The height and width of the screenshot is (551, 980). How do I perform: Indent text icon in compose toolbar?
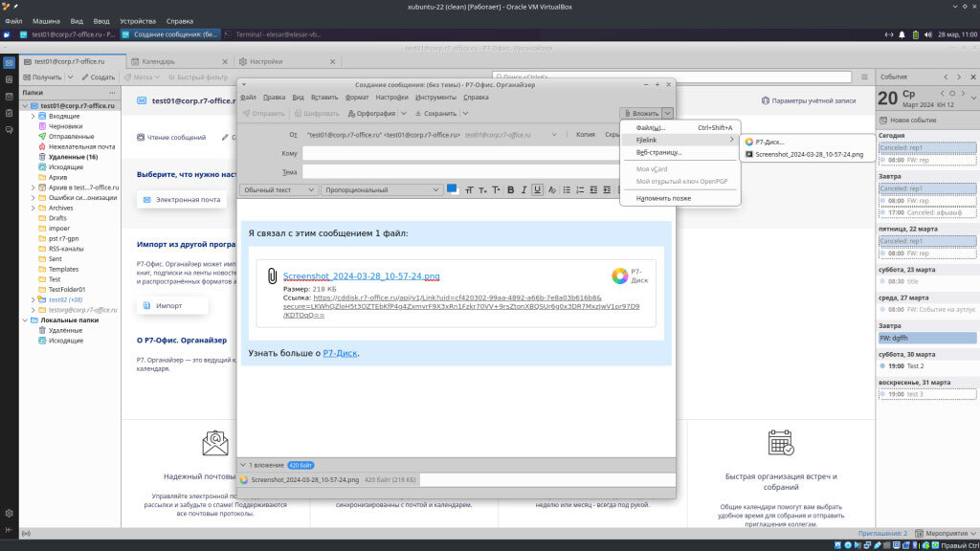pos(607,190)
